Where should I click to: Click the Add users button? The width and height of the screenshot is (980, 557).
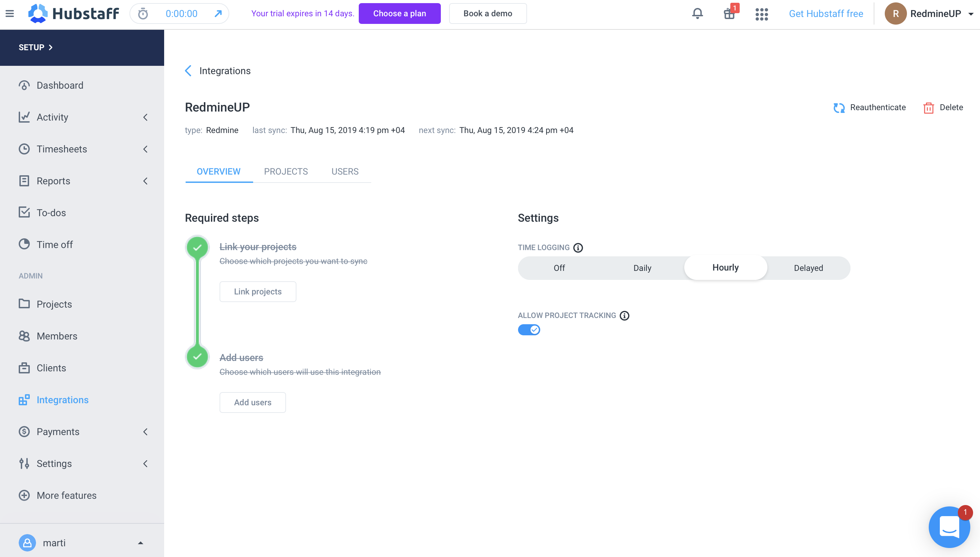[252, 402]
